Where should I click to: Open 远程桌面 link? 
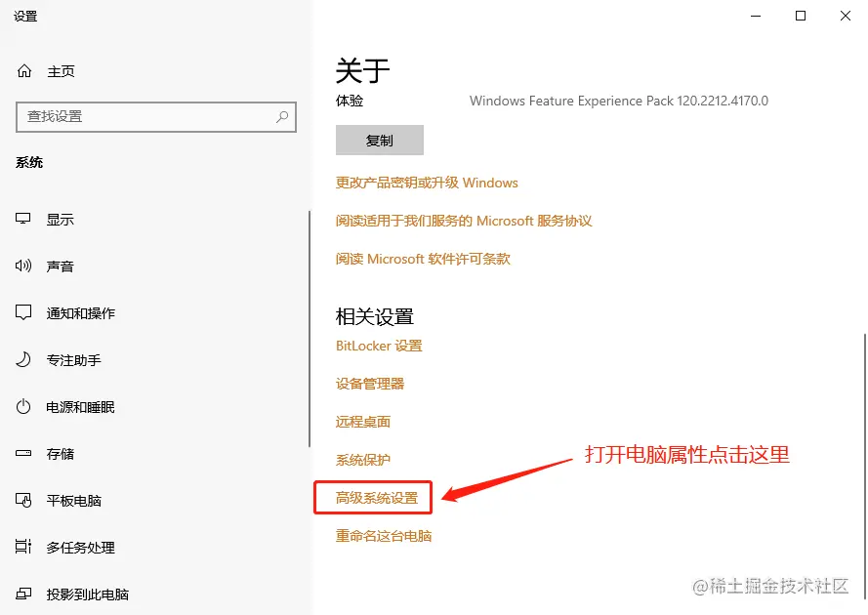(x=363, y=422)
